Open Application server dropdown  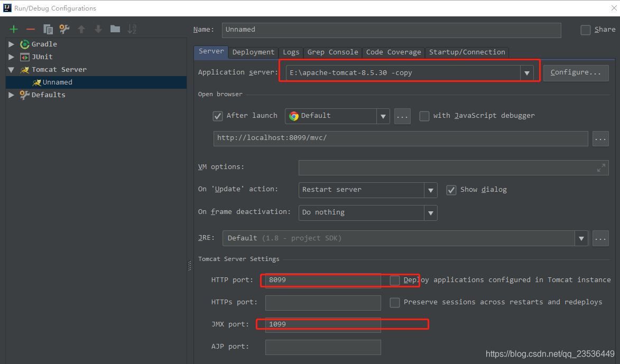[x=526, y=73]
